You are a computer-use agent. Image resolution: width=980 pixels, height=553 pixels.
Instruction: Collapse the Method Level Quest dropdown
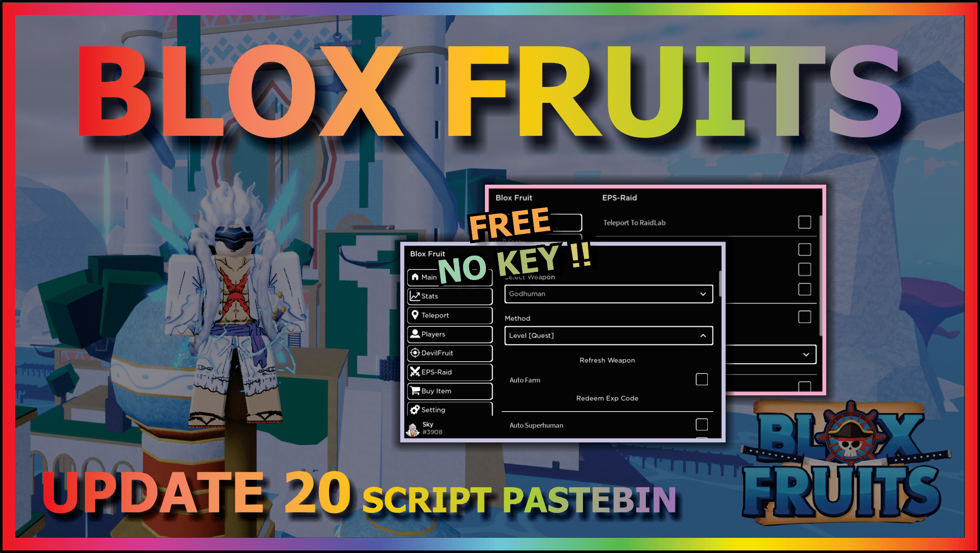click(701, 336)
